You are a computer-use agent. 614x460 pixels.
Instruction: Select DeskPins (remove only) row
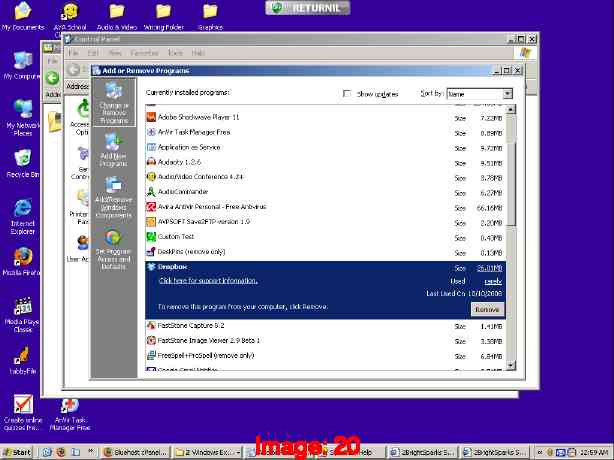coord(325,252)
